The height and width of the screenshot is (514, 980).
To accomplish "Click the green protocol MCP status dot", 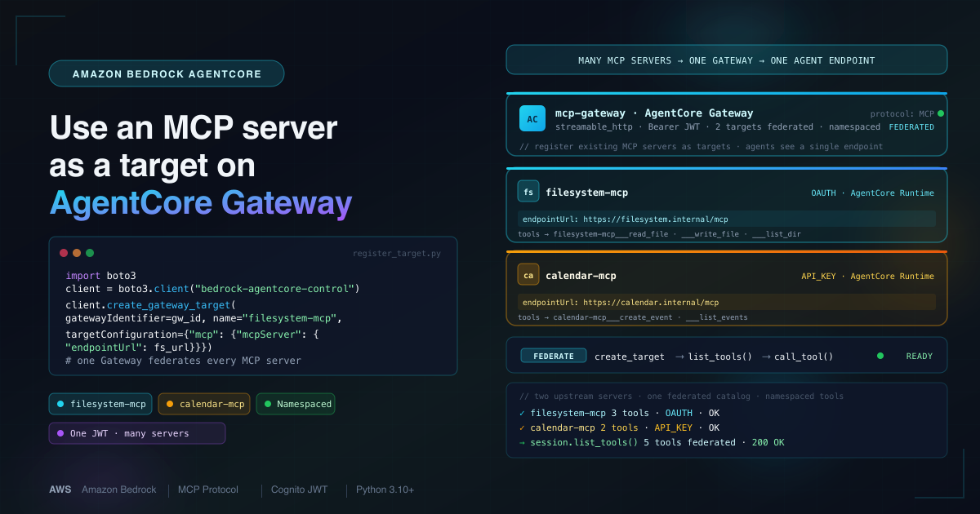I will pyautogui.click(x=941, y=113).
